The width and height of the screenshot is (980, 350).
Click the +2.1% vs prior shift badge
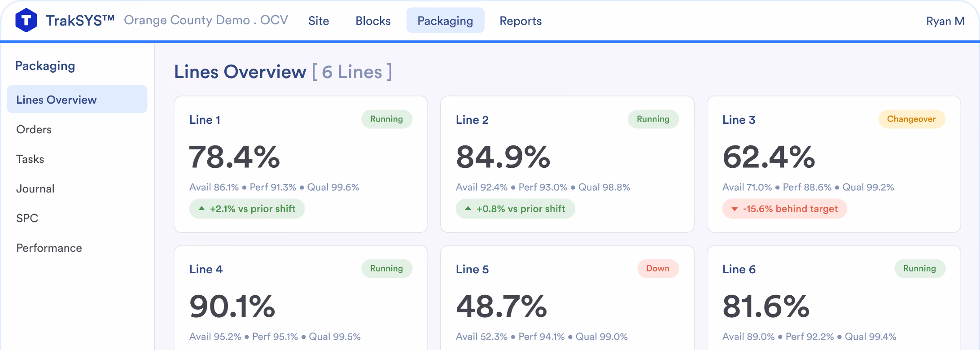point(247,209)
